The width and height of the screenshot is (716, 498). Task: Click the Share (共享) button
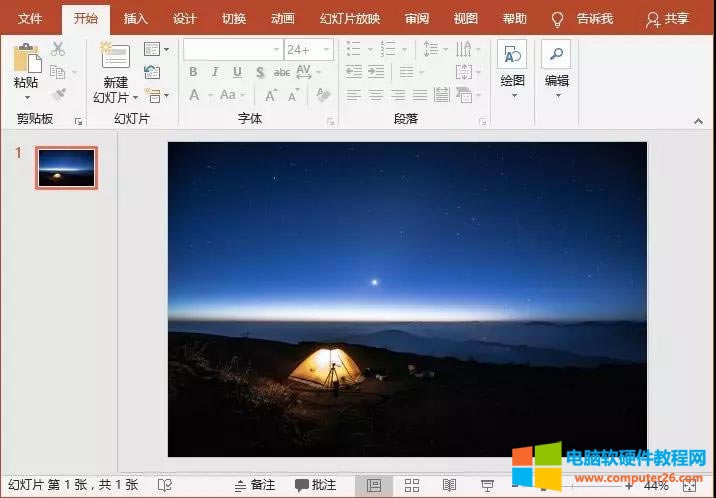coord(668,19)
